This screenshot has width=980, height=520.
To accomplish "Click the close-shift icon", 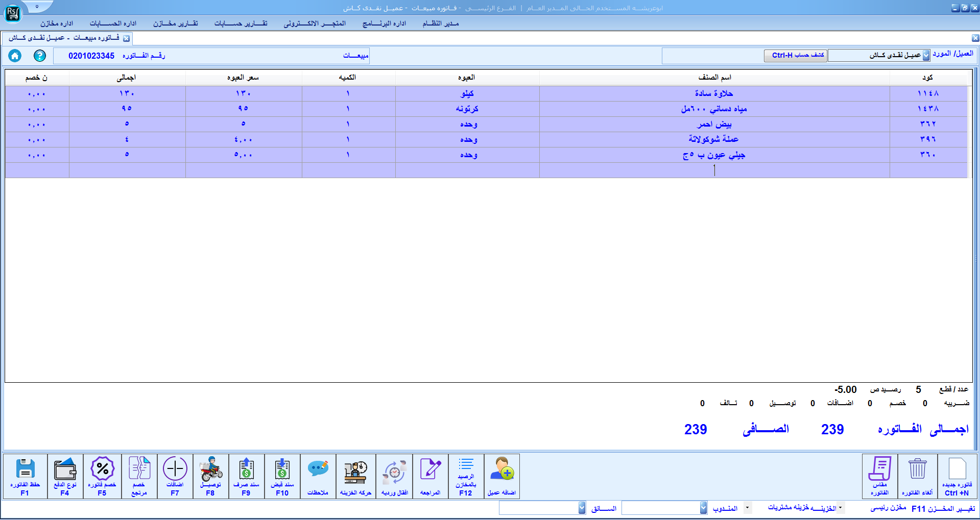I will coord(395,477).
